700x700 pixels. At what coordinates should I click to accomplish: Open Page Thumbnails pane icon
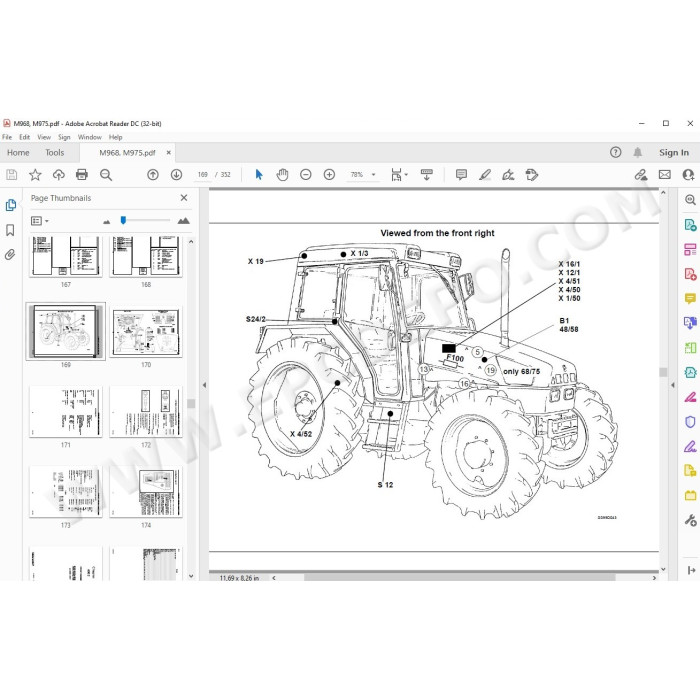click(x=11, y=205)
